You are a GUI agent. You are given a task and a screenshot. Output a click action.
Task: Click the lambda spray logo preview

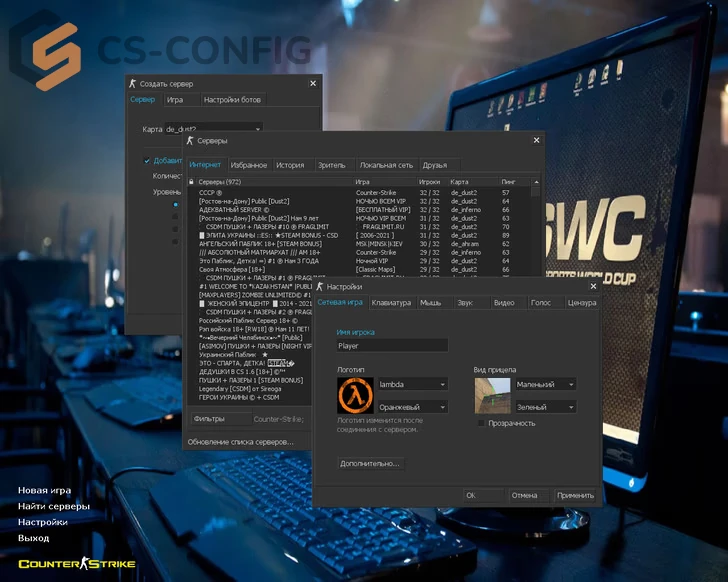(x=356, y=395)
